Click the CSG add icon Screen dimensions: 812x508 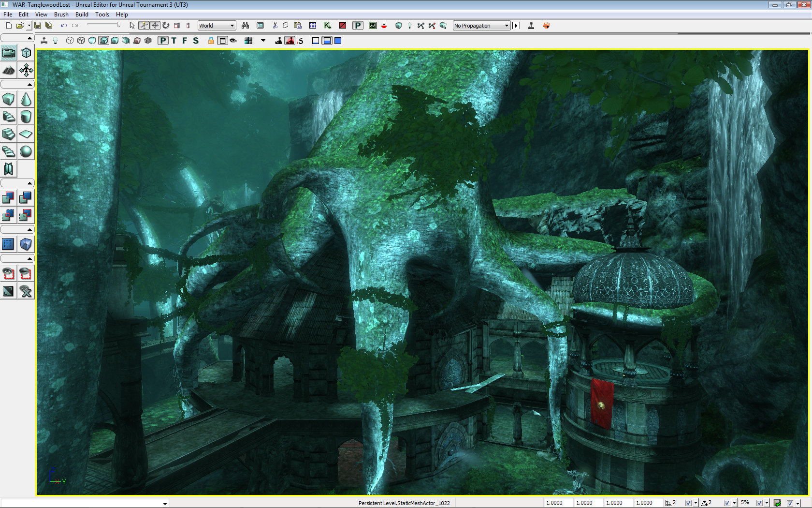point(9,197)
